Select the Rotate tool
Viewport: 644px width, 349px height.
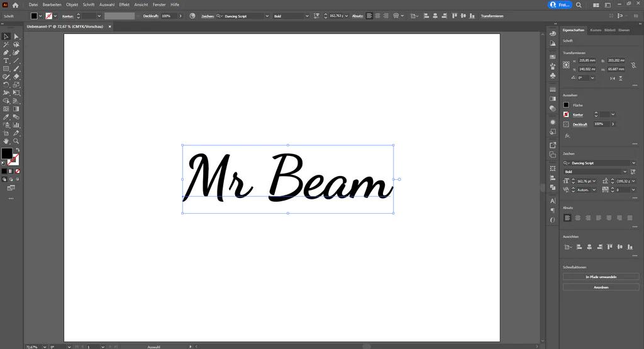(6, 85)
